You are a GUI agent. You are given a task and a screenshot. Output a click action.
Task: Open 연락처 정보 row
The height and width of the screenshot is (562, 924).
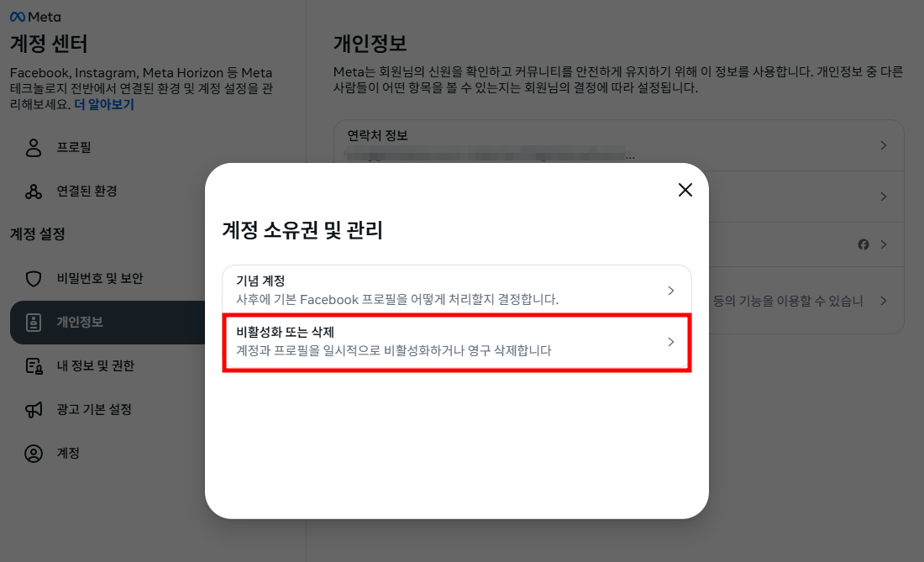coord(619,145)
